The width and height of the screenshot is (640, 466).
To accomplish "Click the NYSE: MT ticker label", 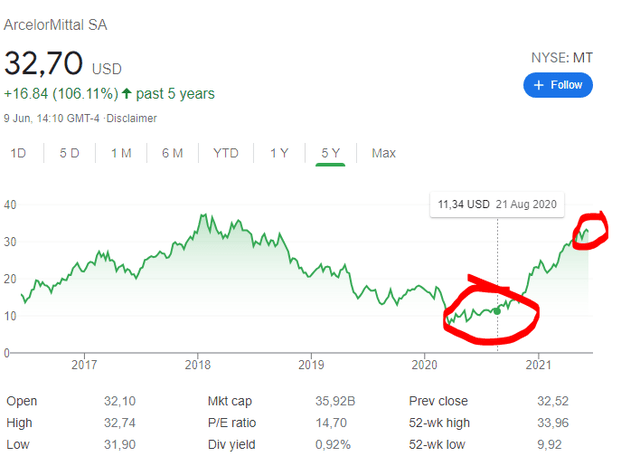I will tap(562, 58).
